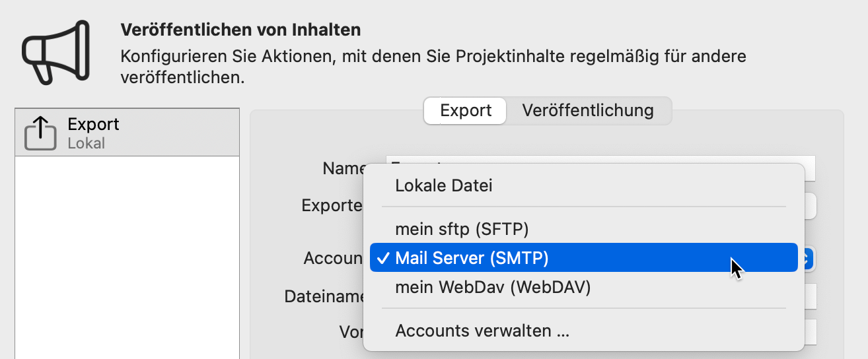Screen dimensions: 868x359
Task: Open Accounts verwalten … entry
Action: [x=482, y=331]
